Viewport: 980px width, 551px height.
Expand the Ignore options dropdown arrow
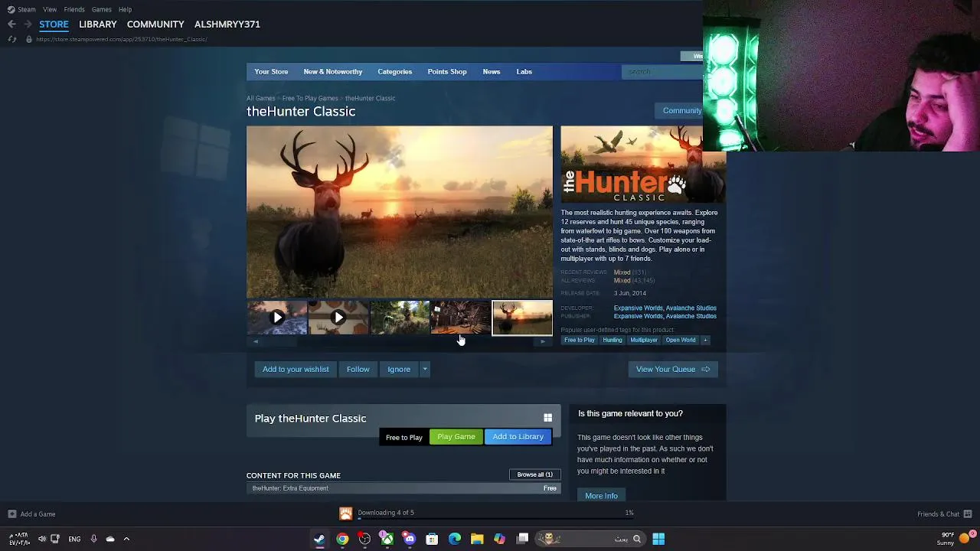[425, 370]
